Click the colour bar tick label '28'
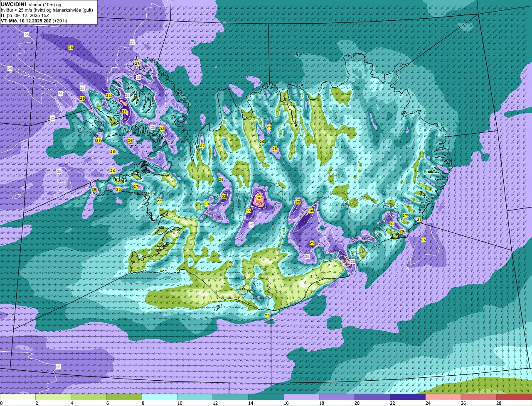The image size is (532, 406). 498,403
